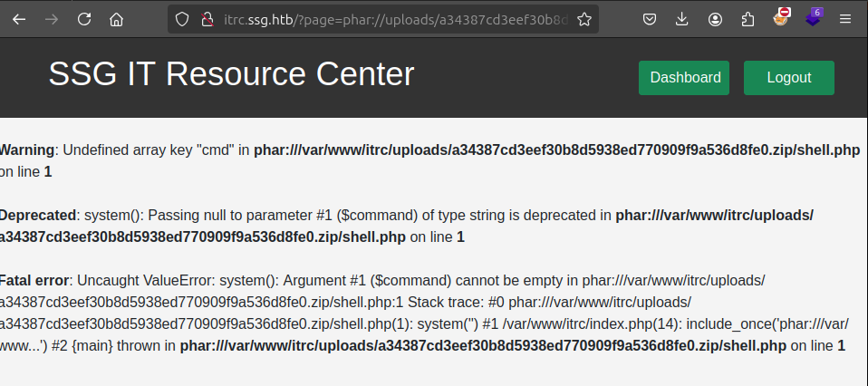Open the Extensions puzzle icon

pos(747,19)
